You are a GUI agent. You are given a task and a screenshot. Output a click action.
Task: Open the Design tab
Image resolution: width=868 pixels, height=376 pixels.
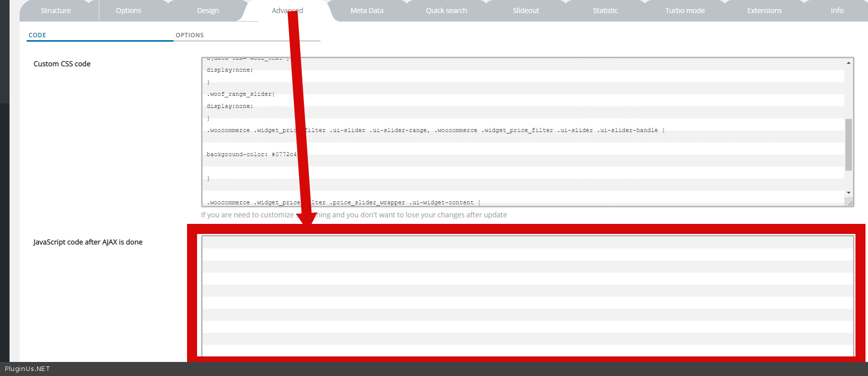click(208, 11)
